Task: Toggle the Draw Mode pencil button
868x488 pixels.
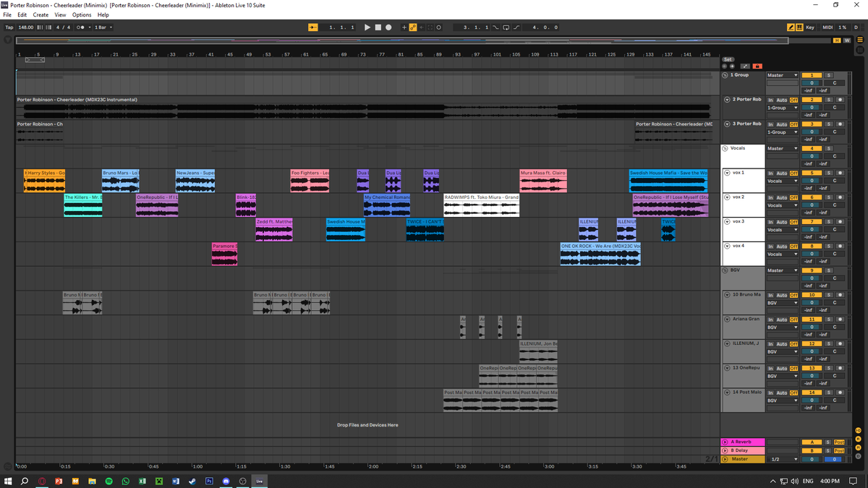Action: (x=791, y=27)
